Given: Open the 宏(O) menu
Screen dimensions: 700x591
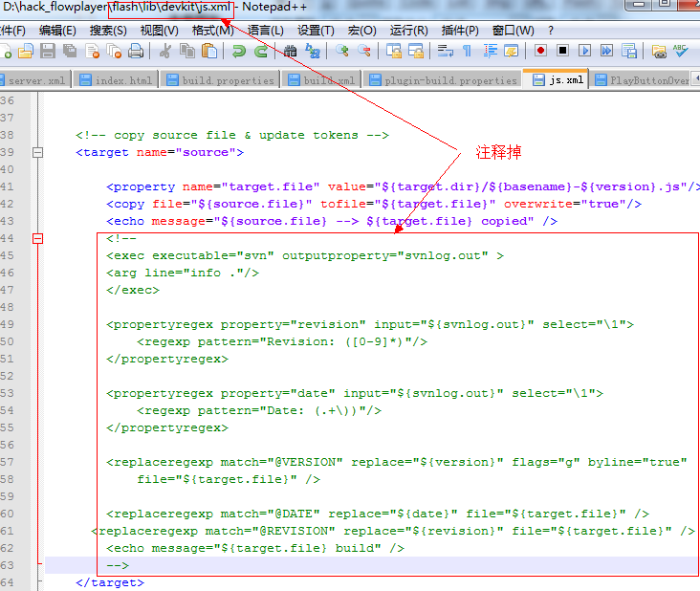Looking at the screenshot, I should pyautogui.click(x=361, y=31).
